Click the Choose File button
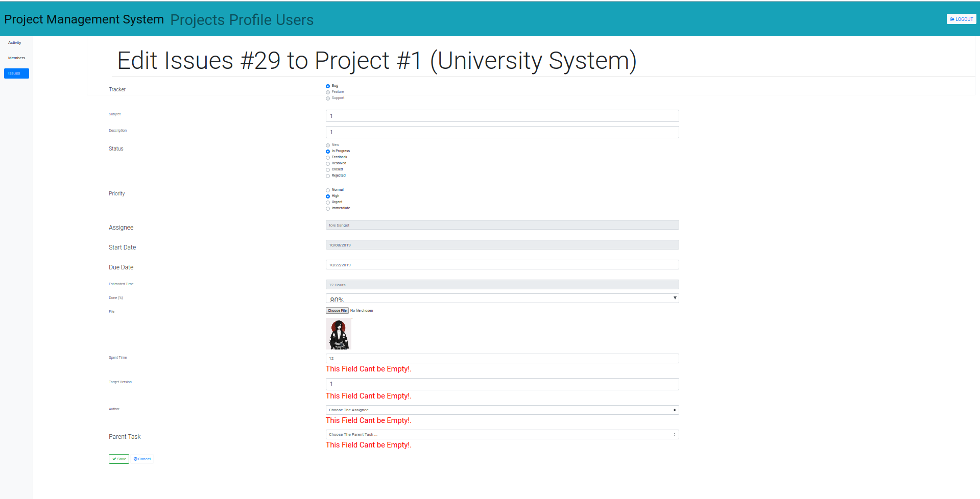980x499 pixels. (x=337, y=311)
